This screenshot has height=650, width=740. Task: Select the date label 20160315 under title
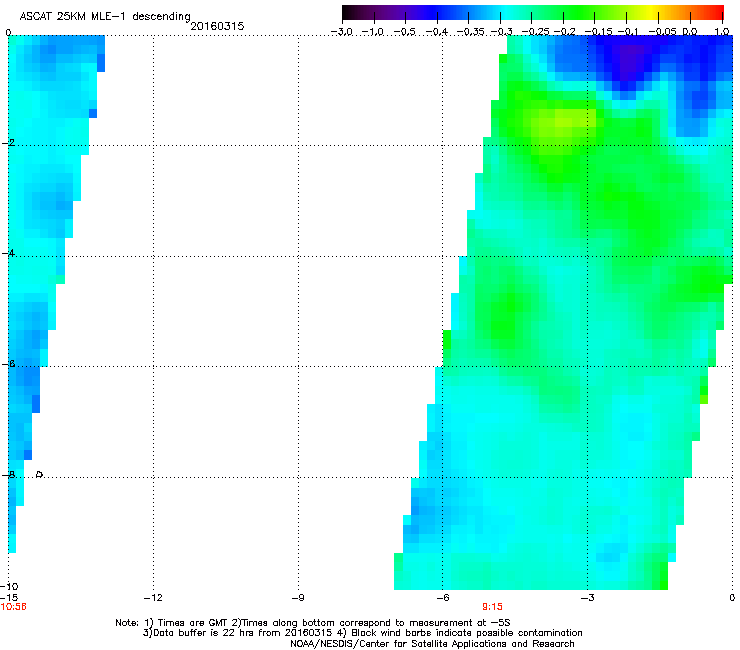pos(217,26)
